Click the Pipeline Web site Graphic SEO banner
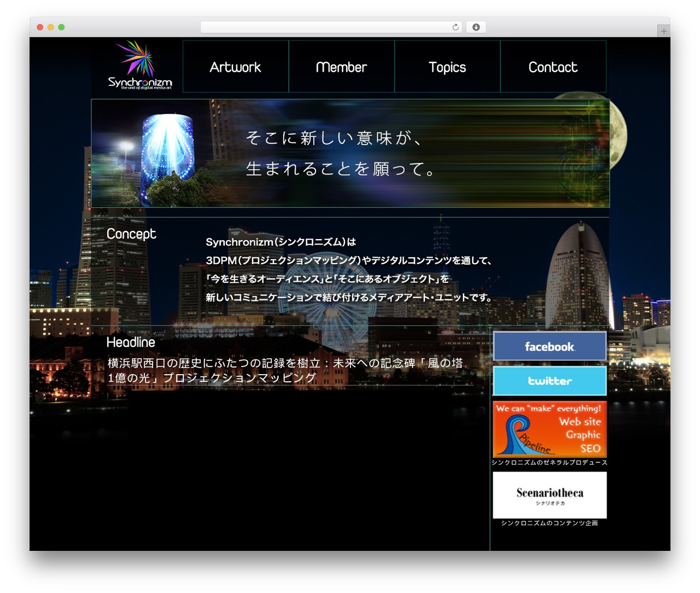Image resolution: width=700 pixels, height=593 pixels. (550, 429)
